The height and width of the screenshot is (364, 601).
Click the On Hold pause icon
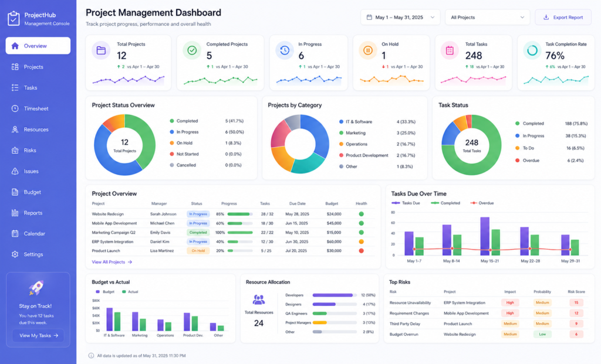point(367,50)
